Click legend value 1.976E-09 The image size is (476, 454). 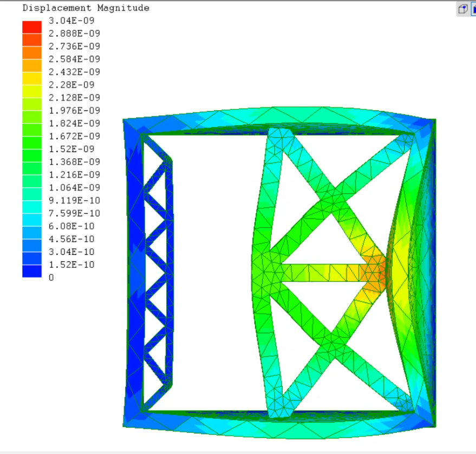74,110
